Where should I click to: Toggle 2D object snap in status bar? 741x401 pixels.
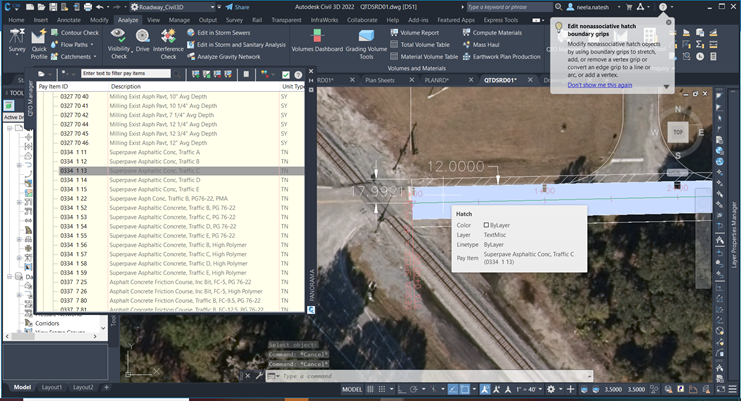465,389
